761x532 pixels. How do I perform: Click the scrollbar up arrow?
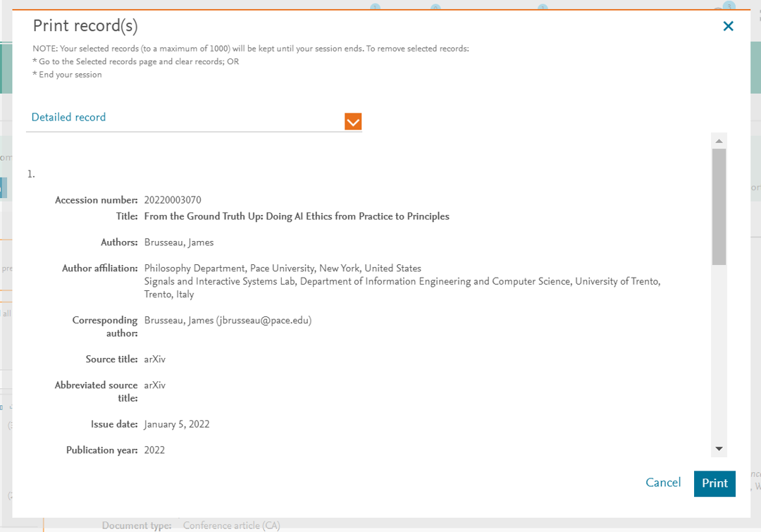click(719, 141)
